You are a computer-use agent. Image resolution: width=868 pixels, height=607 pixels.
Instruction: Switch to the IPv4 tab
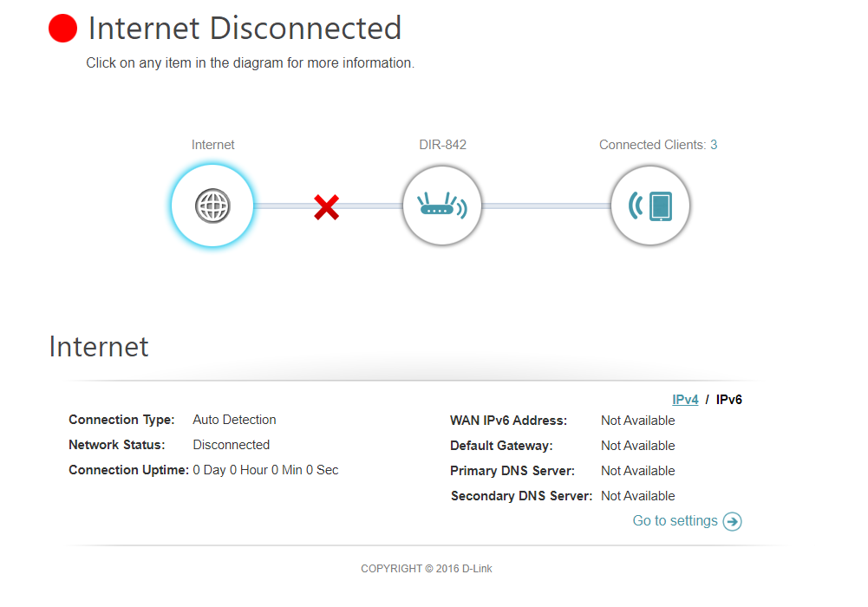[x=685, y=400]
